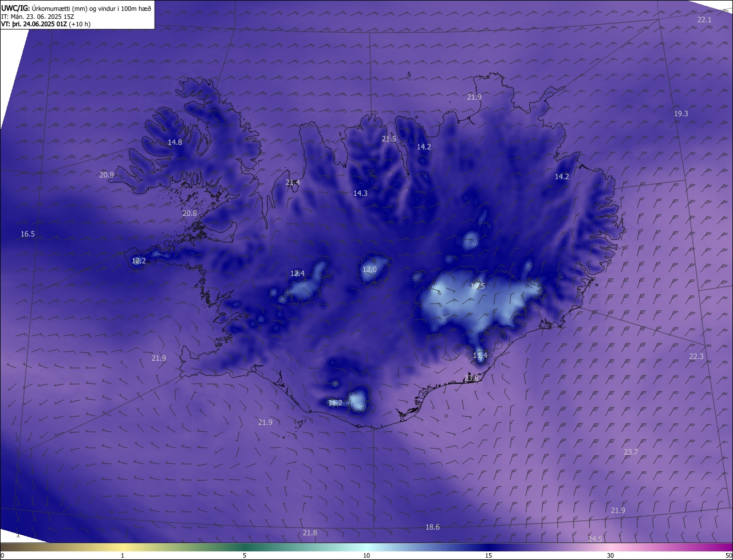The width and height of the screenshot is (733, 560).
Task: Click the "UWC/IG:" map title text
Action: [15, 8]
